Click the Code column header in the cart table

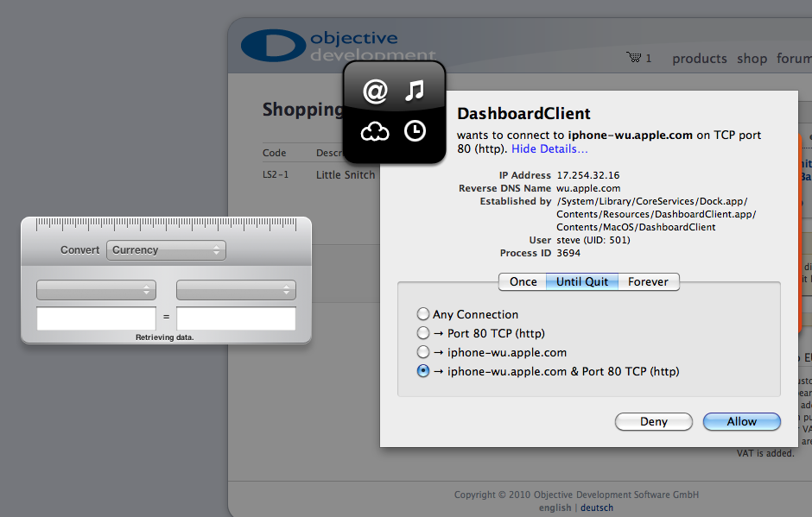275,153
